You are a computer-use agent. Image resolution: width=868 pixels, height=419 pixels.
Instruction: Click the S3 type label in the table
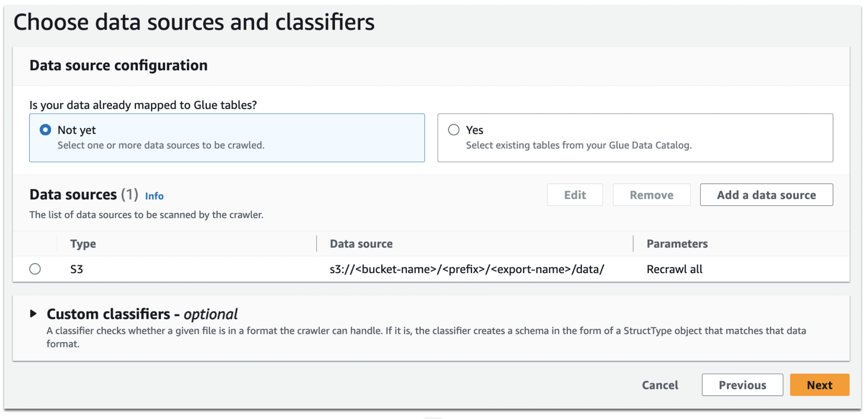click(x=76, y=269)
